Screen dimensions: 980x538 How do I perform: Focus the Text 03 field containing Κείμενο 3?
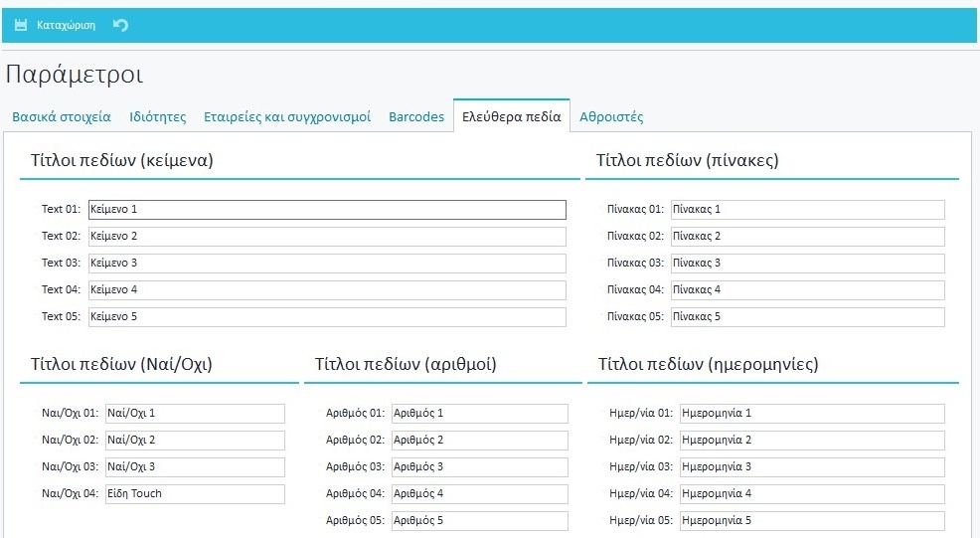(326, 264)
